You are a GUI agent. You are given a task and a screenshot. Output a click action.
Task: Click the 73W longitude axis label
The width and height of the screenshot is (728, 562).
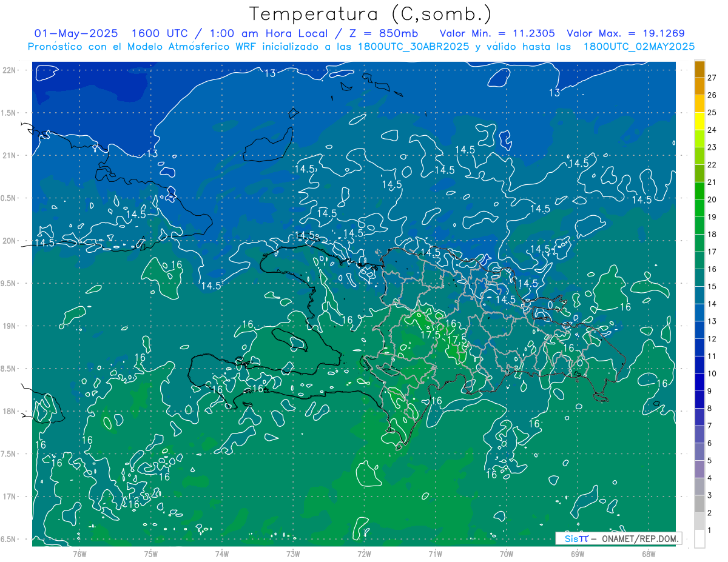(x=293, y=554)
